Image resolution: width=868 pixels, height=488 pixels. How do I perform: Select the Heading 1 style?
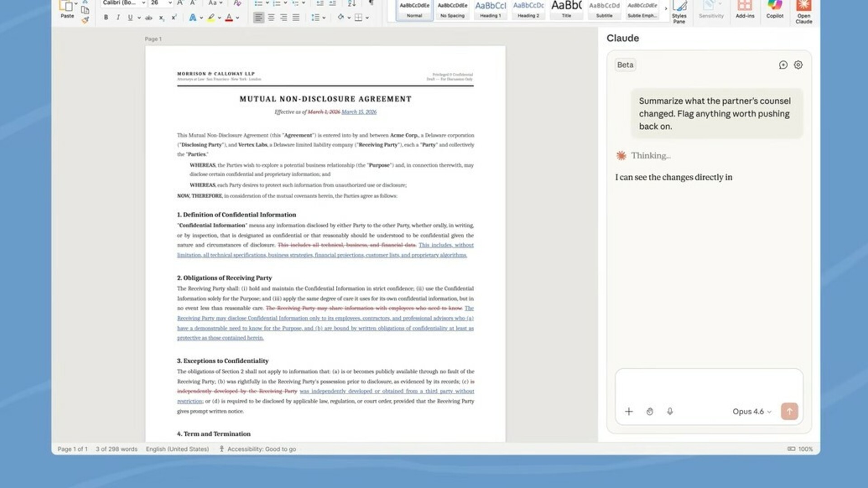click(x=491, y=9)
